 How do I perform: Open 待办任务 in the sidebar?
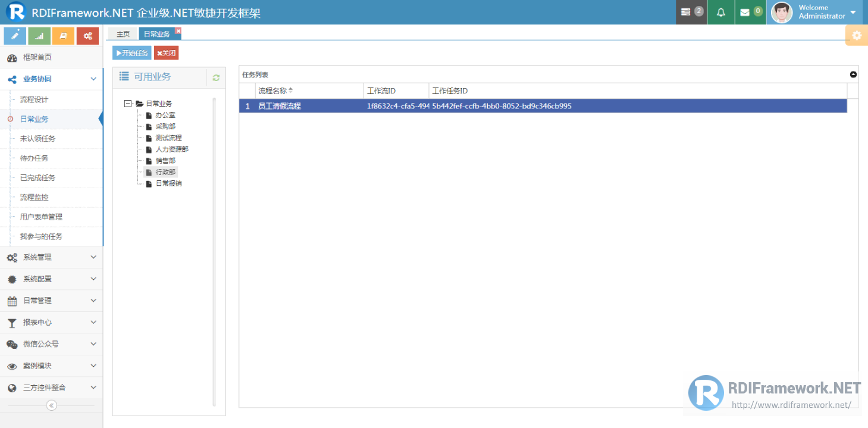pyautogui.click(x=35, y=158)
